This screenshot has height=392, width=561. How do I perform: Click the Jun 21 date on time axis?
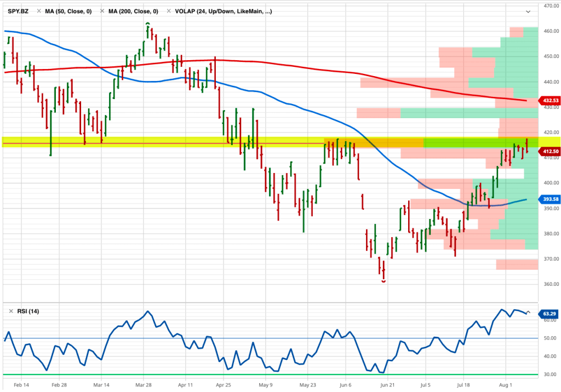point(387,385)
